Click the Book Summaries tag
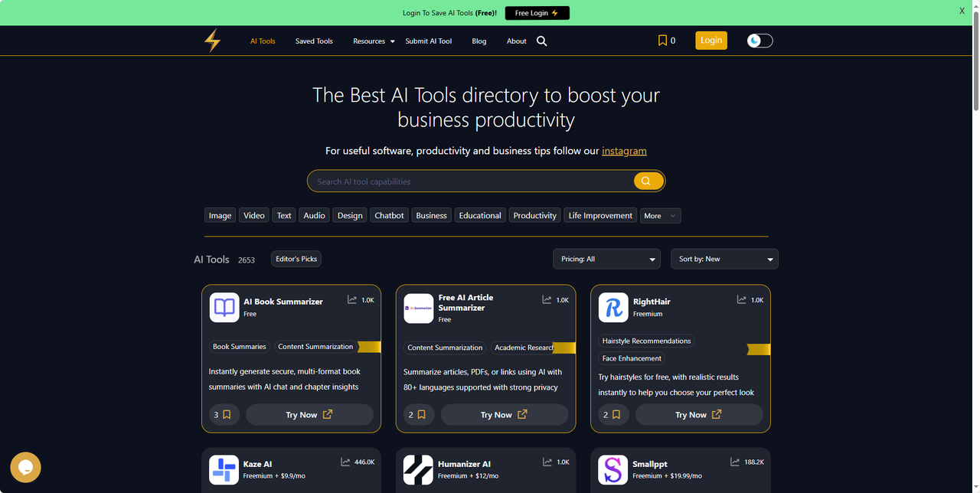 coord(240,347)
